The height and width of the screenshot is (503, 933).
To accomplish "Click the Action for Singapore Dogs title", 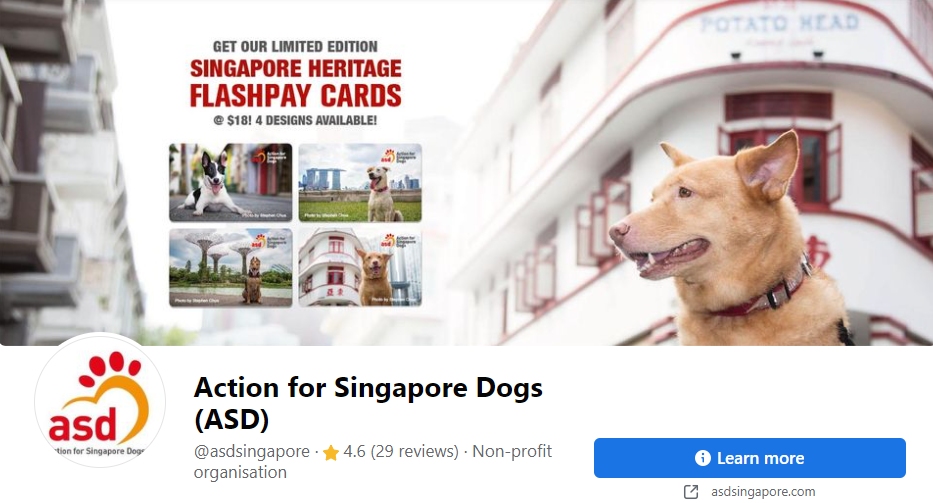I will point(368,403).
